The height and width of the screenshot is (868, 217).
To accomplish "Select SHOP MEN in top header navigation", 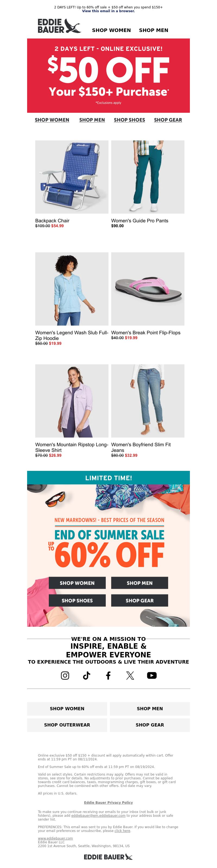I will [x=154, y=30].
